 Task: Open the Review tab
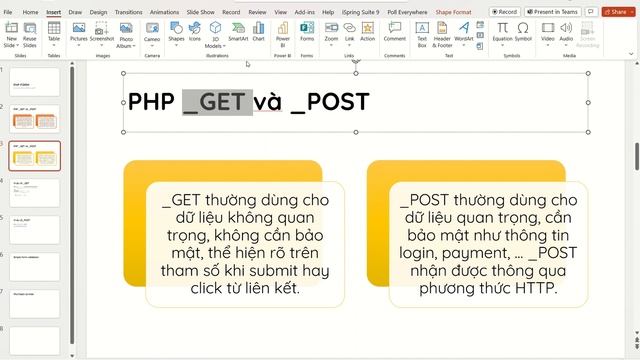(257, 12)
